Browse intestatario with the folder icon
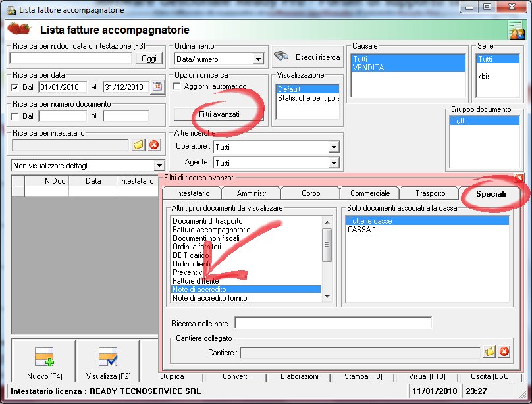This screenshot has width=532, height=404. [x=138, y=145]
